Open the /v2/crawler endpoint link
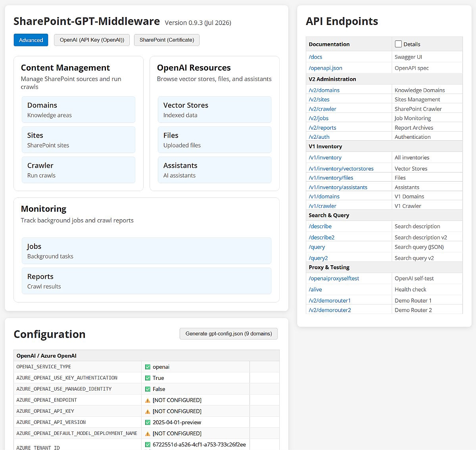The image size is (476, 450). tap(322, 109)
